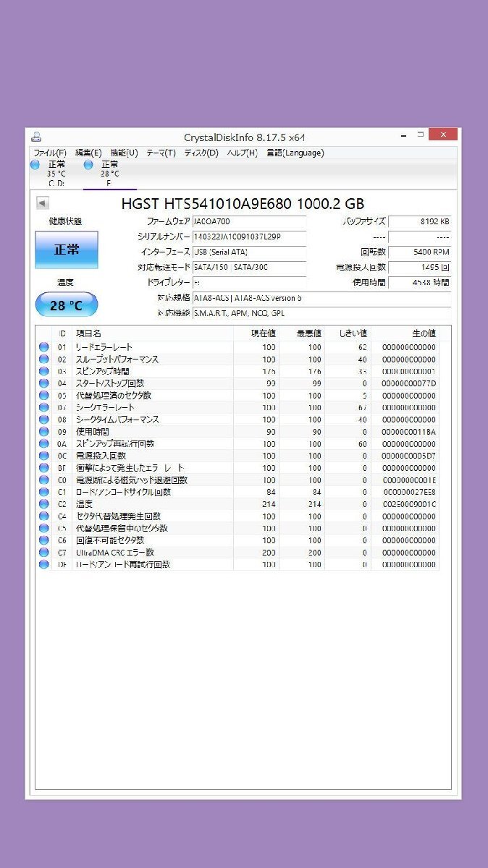The width and height of the screenshot is (488, 868).
Task: Click the CrystalDiskInfo title bar app icon
Action: [x=36, y=137]
